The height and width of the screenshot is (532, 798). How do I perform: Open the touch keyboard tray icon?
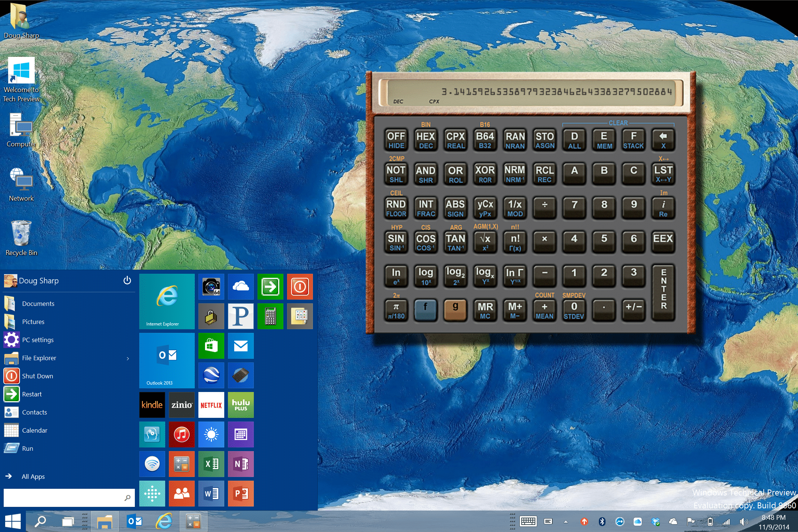[528, 522]
